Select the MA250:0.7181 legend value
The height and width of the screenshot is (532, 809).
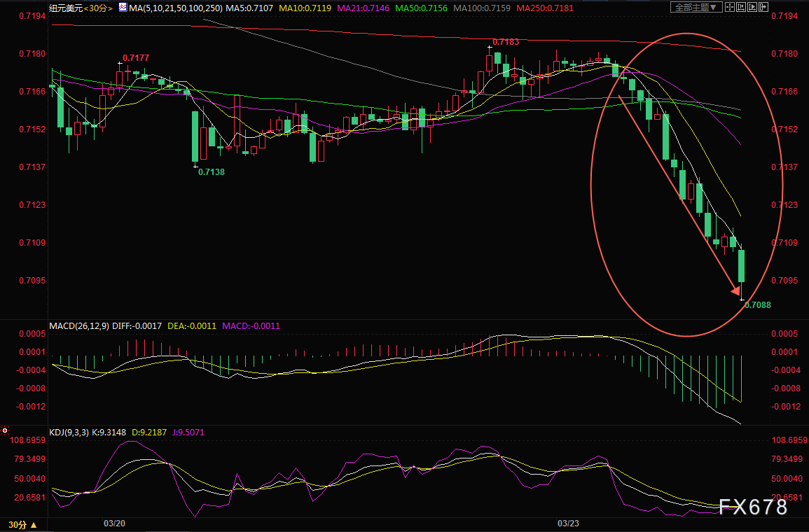(x=545, y=8)
